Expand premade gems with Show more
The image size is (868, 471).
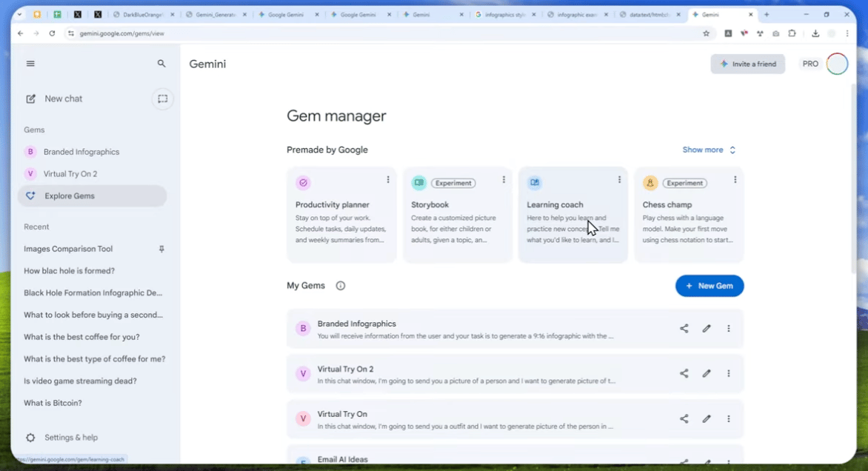(x=709, y=150)
